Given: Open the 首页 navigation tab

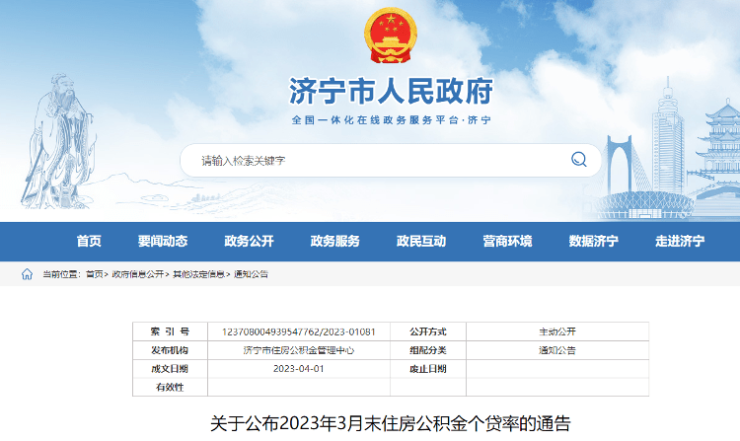Looking at the screenshot, I should pyautogui.click(x=89, y=241).
